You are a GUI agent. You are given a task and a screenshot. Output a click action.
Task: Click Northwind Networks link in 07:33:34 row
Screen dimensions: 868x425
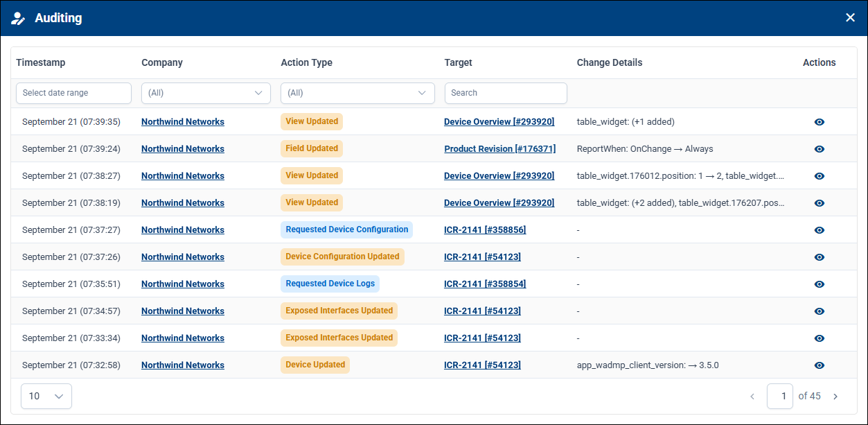pyautogui.click(x=183, y=338)
